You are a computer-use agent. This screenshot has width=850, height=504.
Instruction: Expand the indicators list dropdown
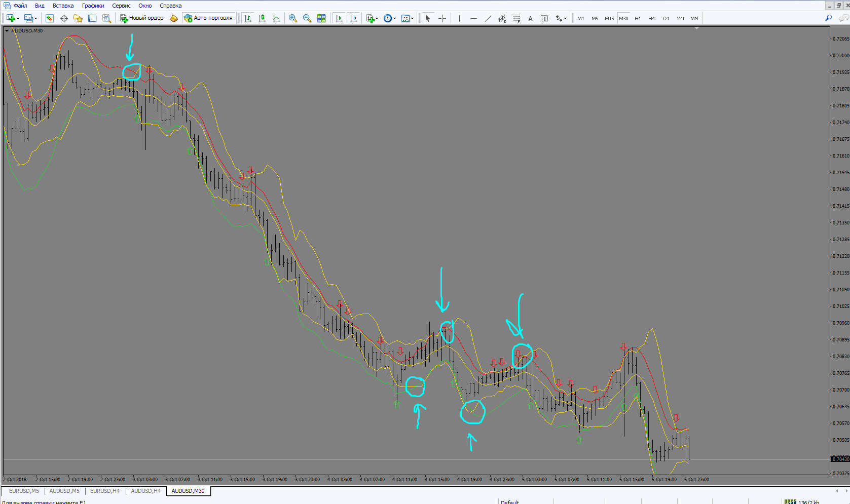(x=373, y=18)
